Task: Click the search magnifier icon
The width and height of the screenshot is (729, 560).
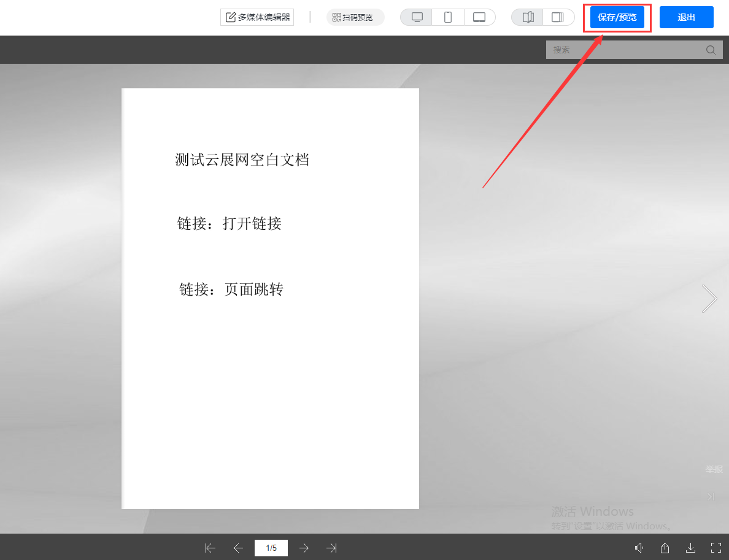Action: click(711, 50)
